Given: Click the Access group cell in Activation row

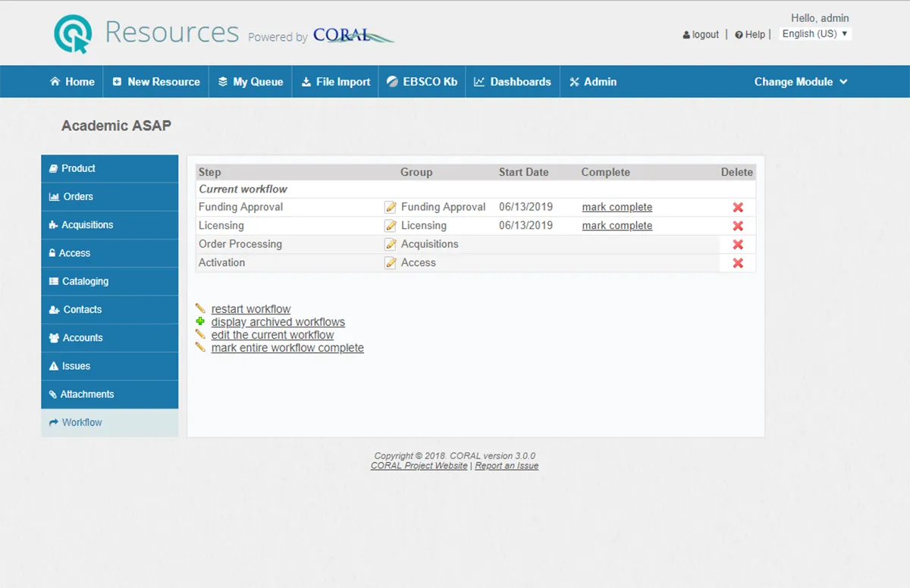Looking at the screenshot, I should [x=419, y=263].
